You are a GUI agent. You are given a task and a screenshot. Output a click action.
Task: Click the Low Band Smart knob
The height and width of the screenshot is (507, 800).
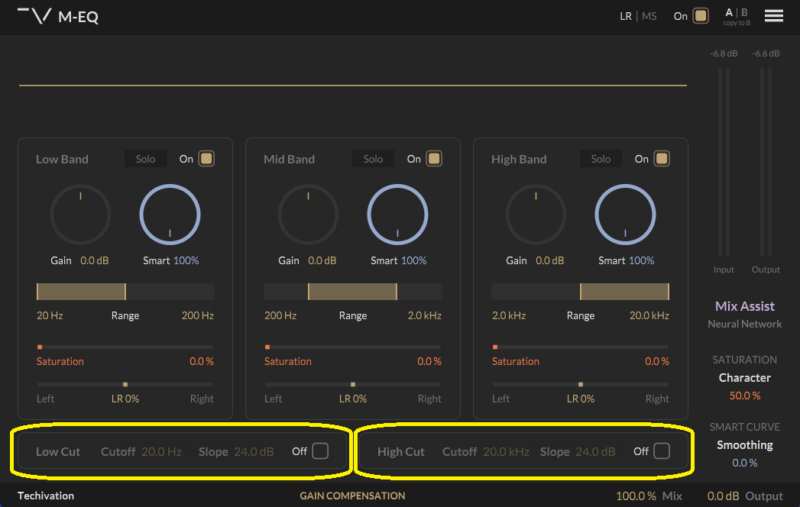[x=170, y=215]
